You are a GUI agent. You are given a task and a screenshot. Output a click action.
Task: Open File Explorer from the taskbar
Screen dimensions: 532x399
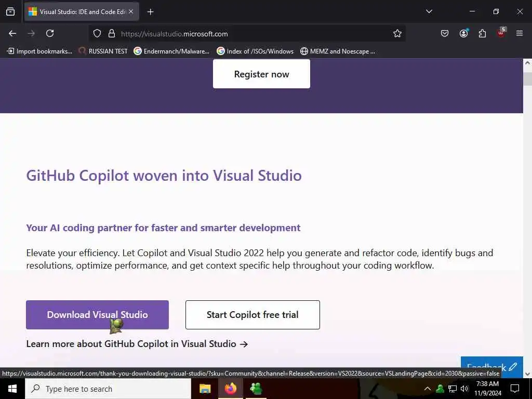click(205, 389)
